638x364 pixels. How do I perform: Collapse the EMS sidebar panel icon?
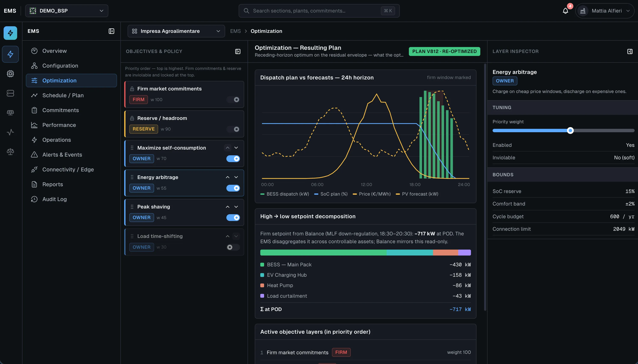pos(111,31)
